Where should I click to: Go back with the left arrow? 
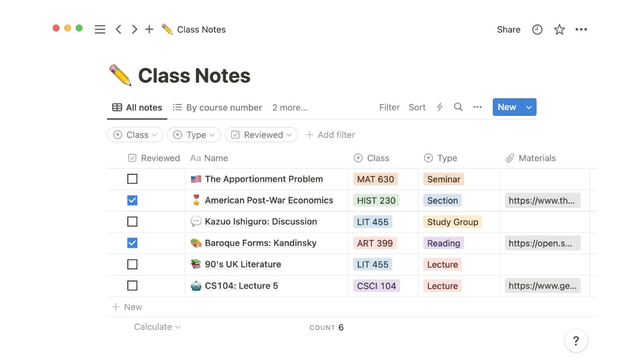[119, 29]
